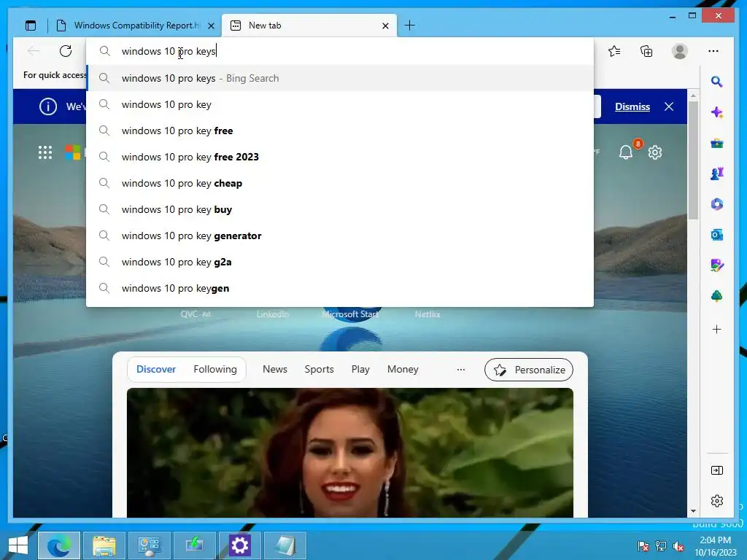The width and height of the screenshot is (747, 560).
Task: Open the Money feed category
Action: tap(403, 369)
